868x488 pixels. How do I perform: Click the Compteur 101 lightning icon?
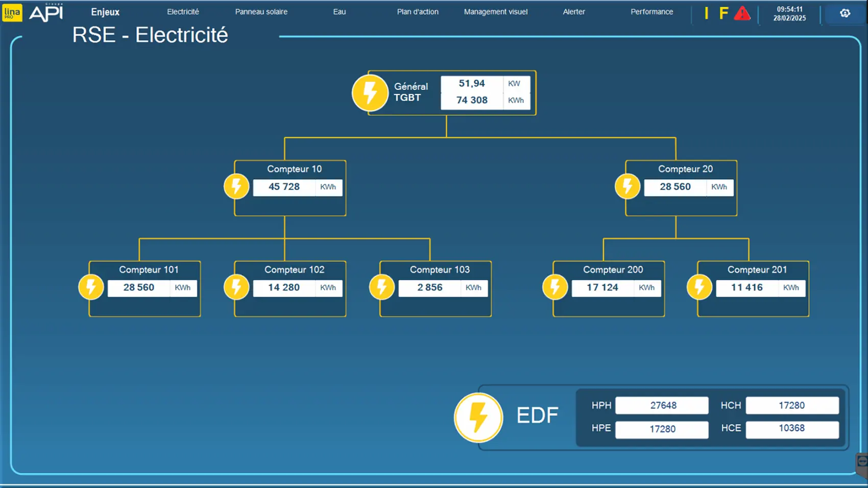click(91, 287)
